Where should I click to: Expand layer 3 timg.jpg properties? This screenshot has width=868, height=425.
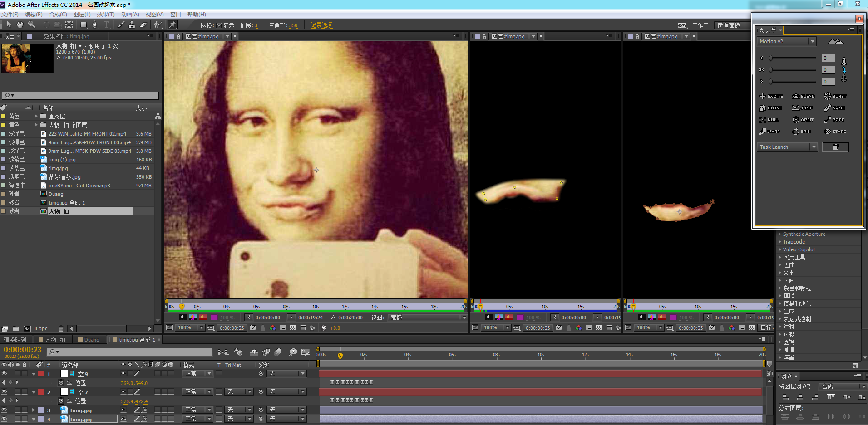(x=34, y=410)
